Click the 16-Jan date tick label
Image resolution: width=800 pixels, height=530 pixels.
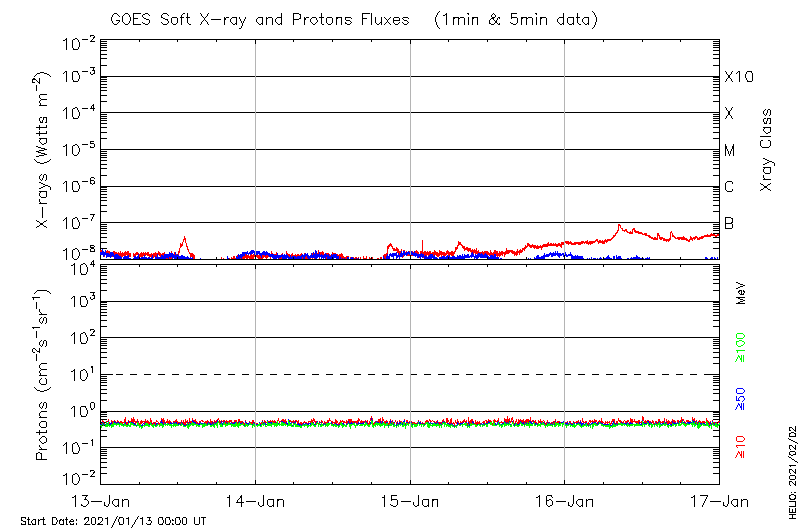tap(564, 500)
